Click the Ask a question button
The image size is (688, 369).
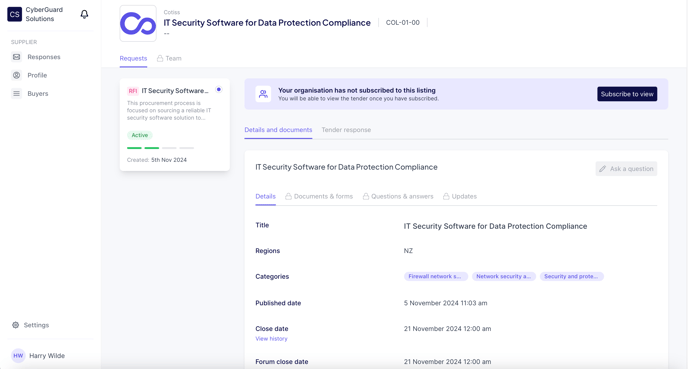626,168
